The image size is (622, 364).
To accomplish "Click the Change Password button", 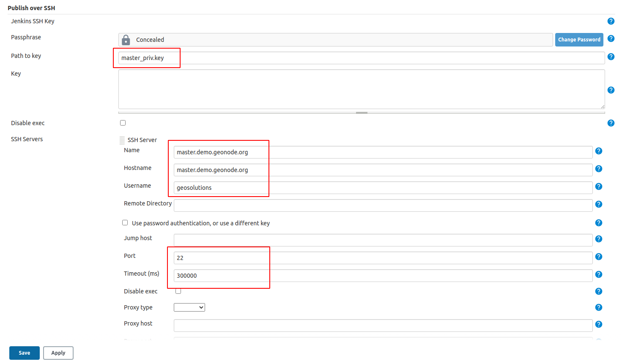I will 579,40.
